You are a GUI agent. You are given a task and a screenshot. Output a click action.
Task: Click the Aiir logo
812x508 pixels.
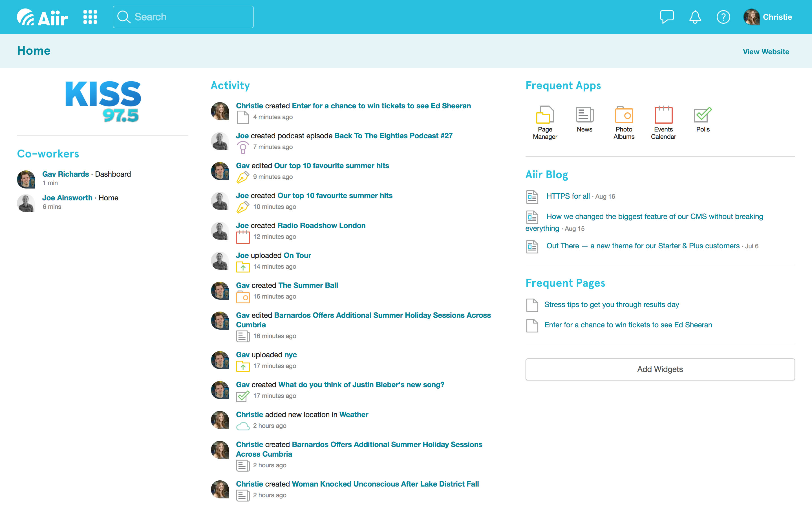(x=42, y=17)
